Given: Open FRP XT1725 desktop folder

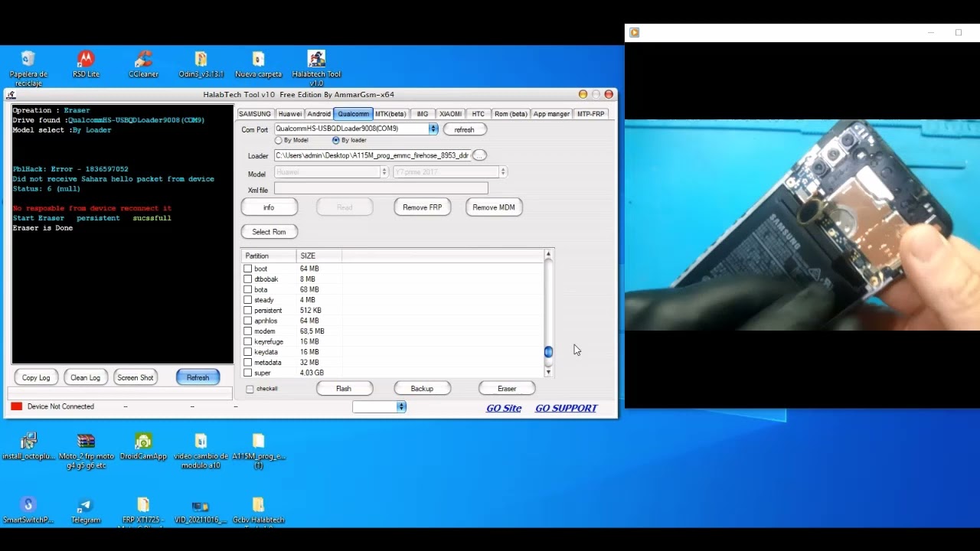Looking at the screenshot, I should [x=143, y=511].
